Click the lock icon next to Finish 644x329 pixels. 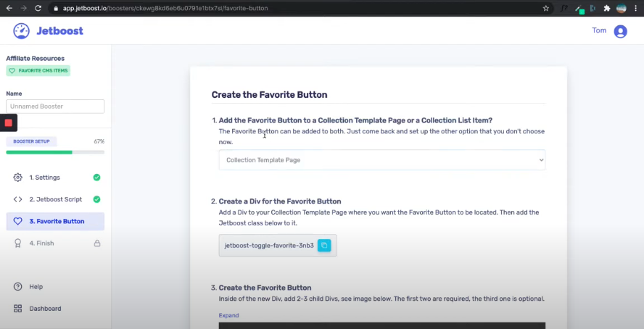pos(97,243)
